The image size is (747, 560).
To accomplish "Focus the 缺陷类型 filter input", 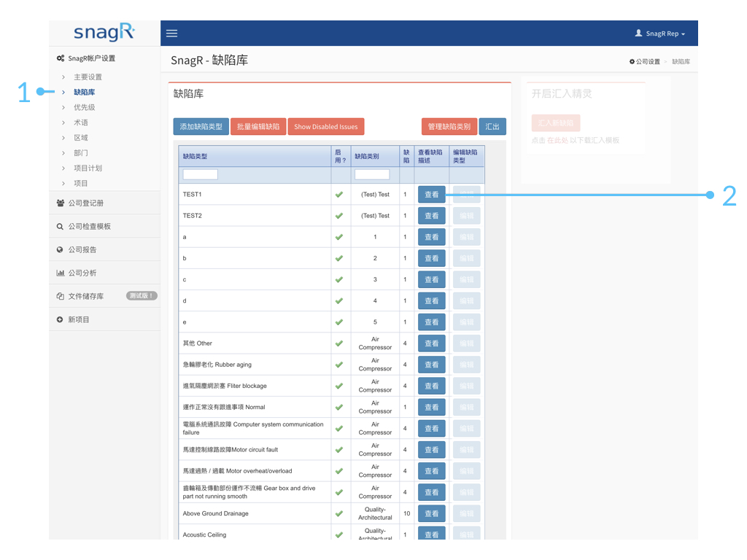I will click(x=200, y=174).
